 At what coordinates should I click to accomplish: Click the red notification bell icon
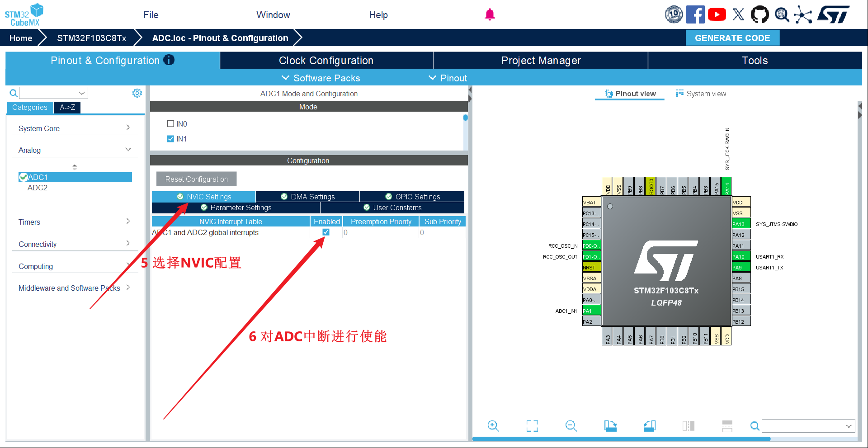click(x=490, y=14)
